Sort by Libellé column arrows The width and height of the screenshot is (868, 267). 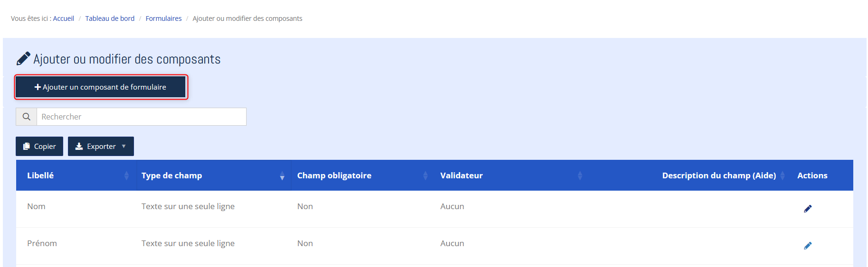[126, 175]
